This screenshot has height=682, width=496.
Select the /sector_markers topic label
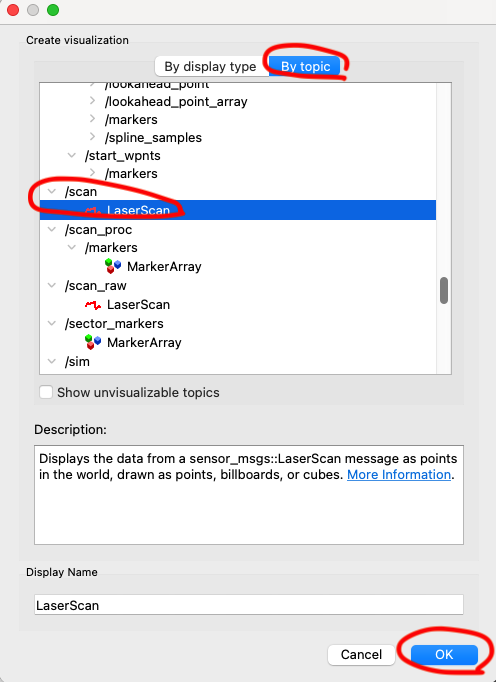click(114, 324)
